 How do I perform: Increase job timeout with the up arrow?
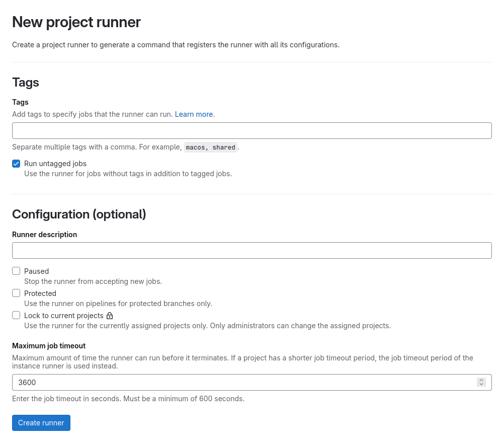tap(481, 380)
